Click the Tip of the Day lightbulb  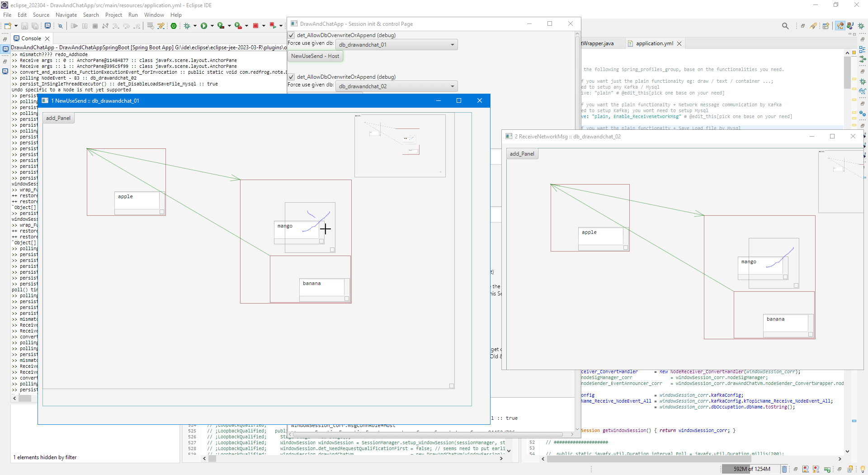(862, 469)
